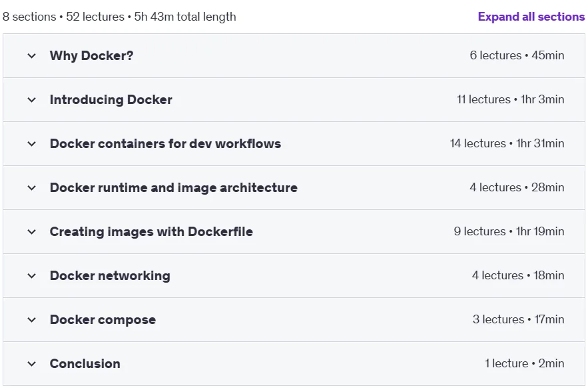Click the 1 lecture • 2min label

point(524,363)
